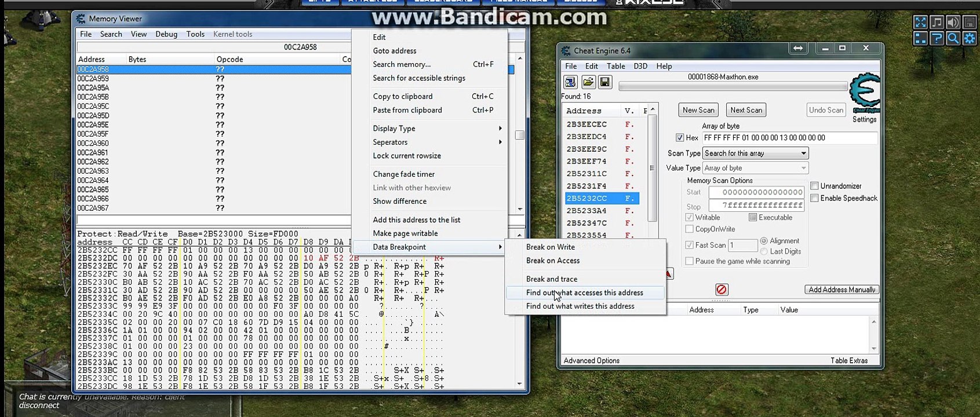Click the disassembler pane vertical scrollbar
Screen dimensions: 980x417
click(520, 134)
